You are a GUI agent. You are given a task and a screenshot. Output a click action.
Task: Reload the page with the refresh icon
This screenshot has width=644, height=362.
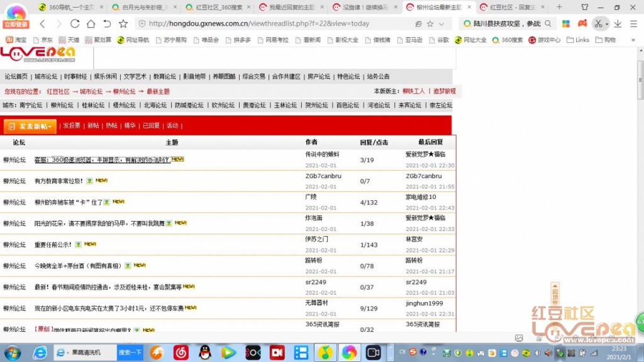[x=75, y=24]
